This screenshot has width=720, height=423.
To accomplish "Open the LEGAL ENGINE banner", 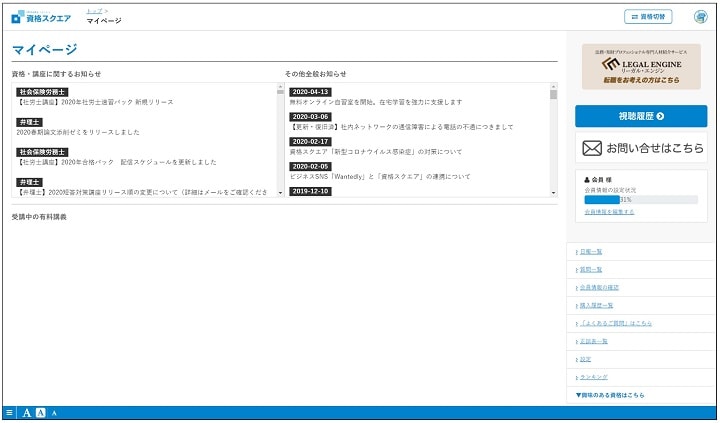I will coord(641,67).
